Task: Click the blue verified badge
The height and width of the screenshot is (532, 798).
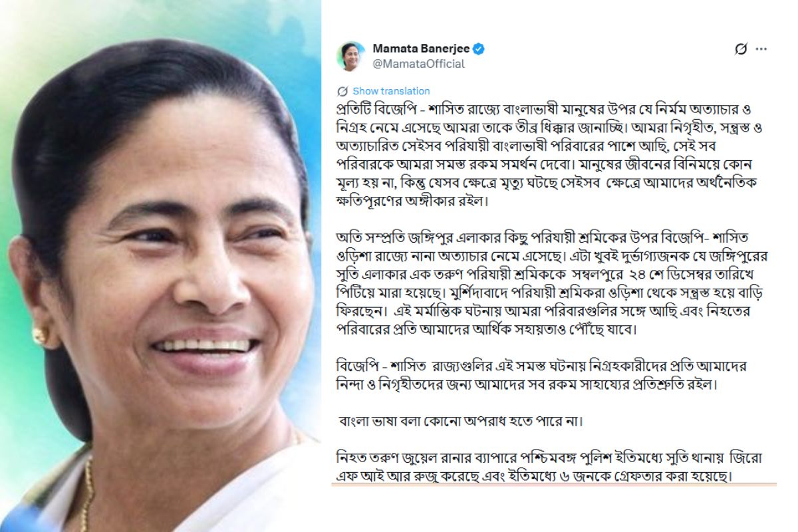Action: pos(479,49)
